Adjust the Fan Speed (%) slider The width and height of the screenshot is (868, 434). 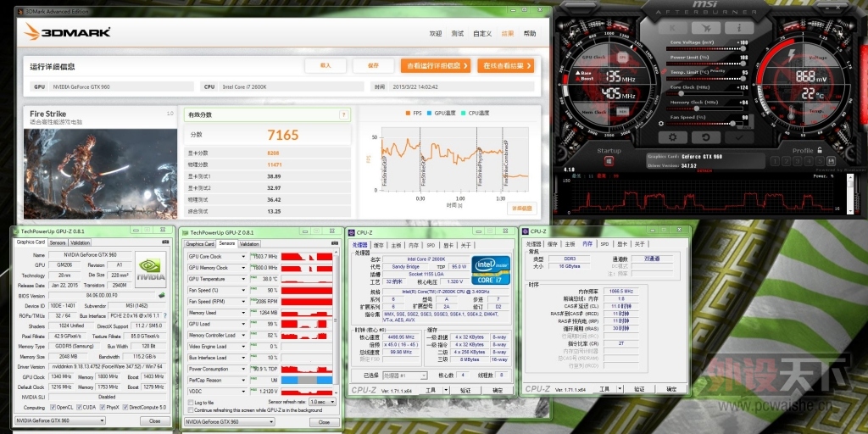point(704,123)
